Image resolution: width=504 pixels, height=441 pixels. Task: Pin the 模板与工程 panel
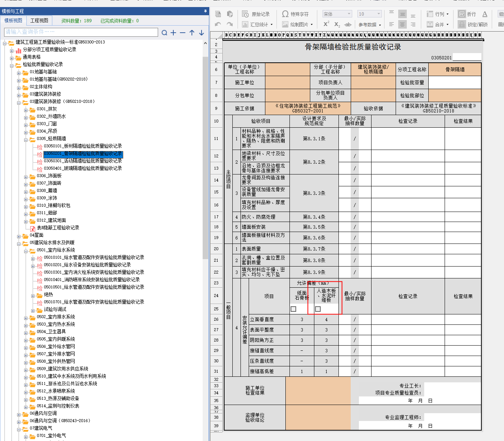tap(205, 11)
